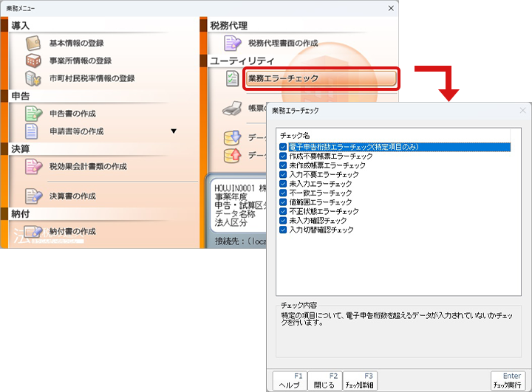Click the printer icon under ユーティリティ
The image size is (532, 392).
(x=232, y=109)
